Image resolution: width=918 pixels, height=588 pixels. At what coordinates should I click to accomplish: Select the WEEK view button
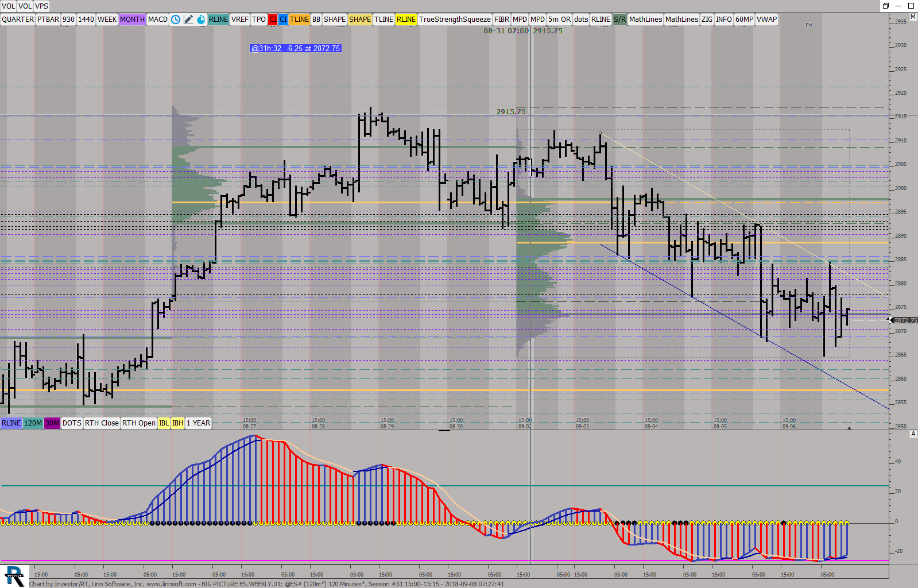coord(107,20)
